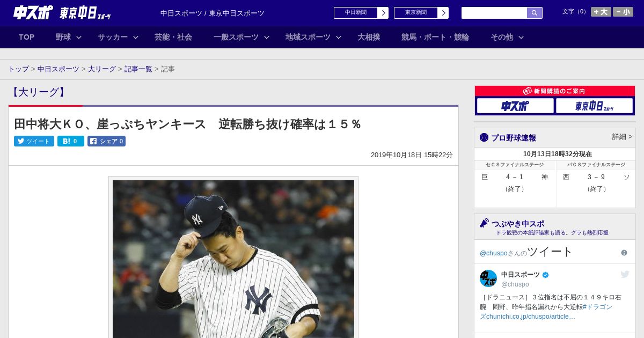The width and height of the screenshot is (644, 338).
Task: Click the Twitter widget info icon
Action: [x=624, y=253]
